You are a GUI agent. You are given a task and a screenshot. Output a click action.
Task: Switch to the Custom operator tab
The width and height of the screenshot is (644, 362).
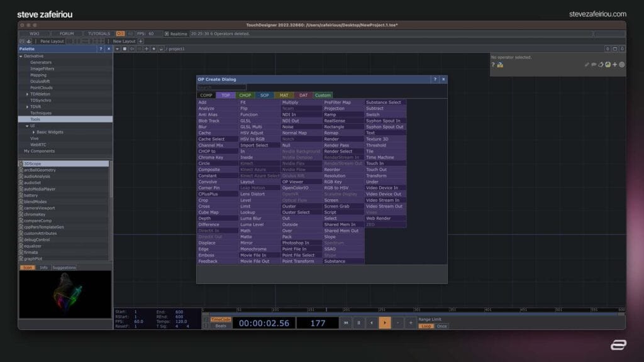click(323, 96)
